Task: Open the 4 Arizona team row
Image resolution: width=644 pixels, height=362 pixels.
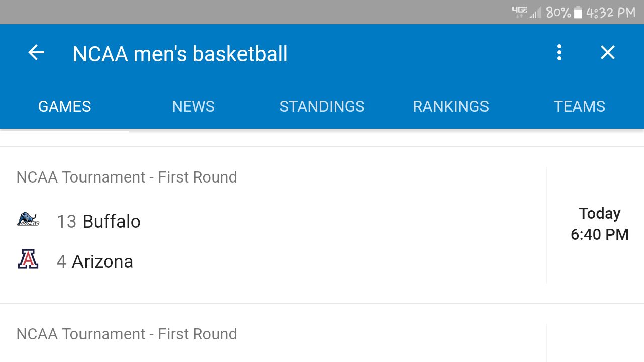Action: (x=95, y=261)
